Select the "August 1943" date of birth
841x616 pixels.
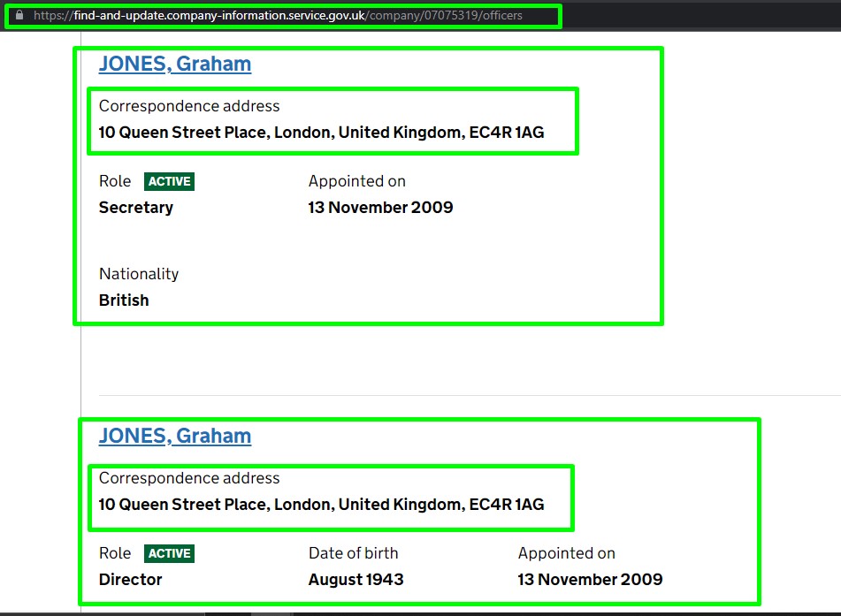click(356, 580)
